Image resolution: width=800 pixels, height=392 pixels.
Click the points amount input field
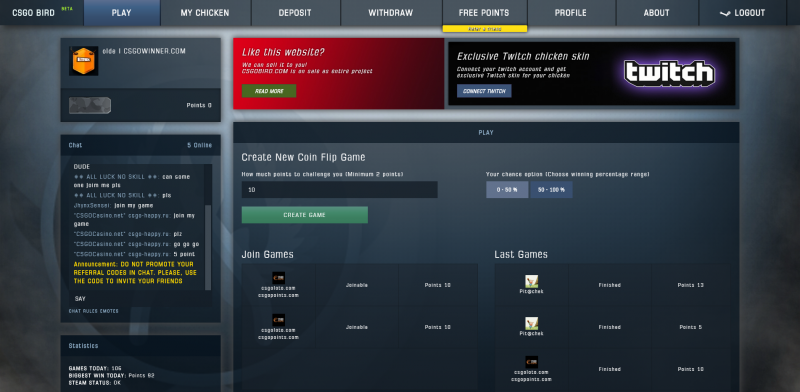tap(339, 190)
